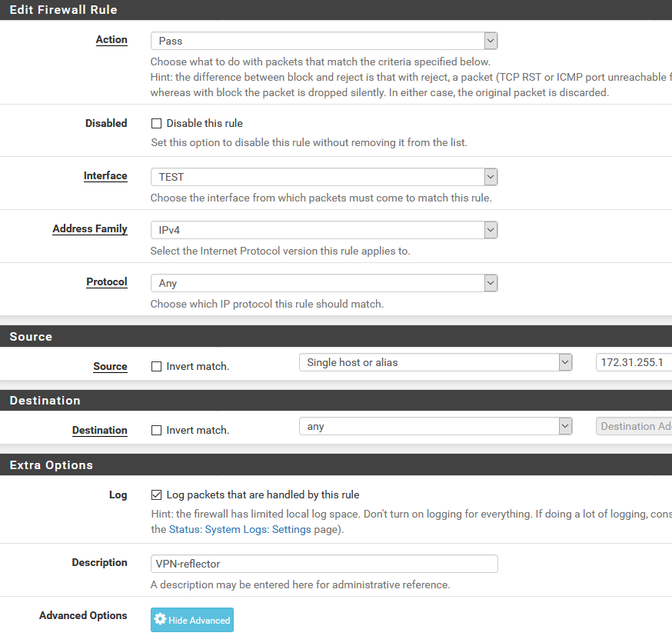Expand the Protocol dropdown set to Any

(x=324, y=283)
